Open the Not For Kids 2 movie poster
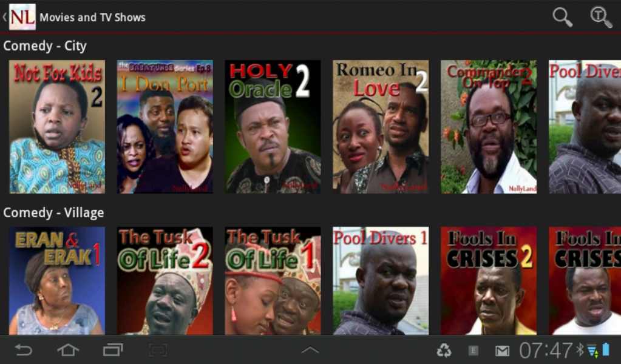Image resolution: width=621 pixels, height=364 pixels. tap(57, 127)
